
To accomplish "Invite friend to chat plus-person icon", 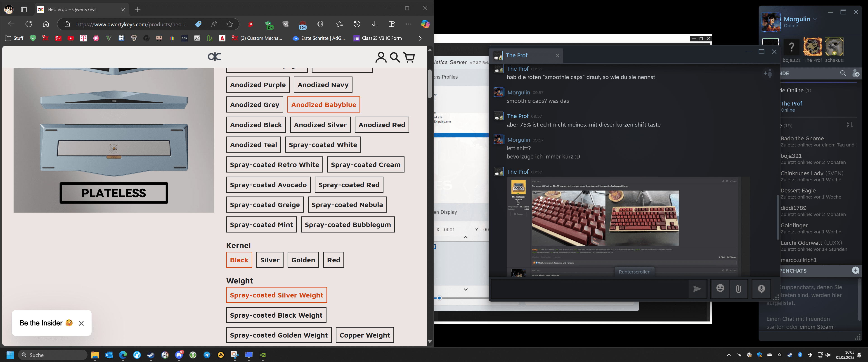I will coord(768,73).
